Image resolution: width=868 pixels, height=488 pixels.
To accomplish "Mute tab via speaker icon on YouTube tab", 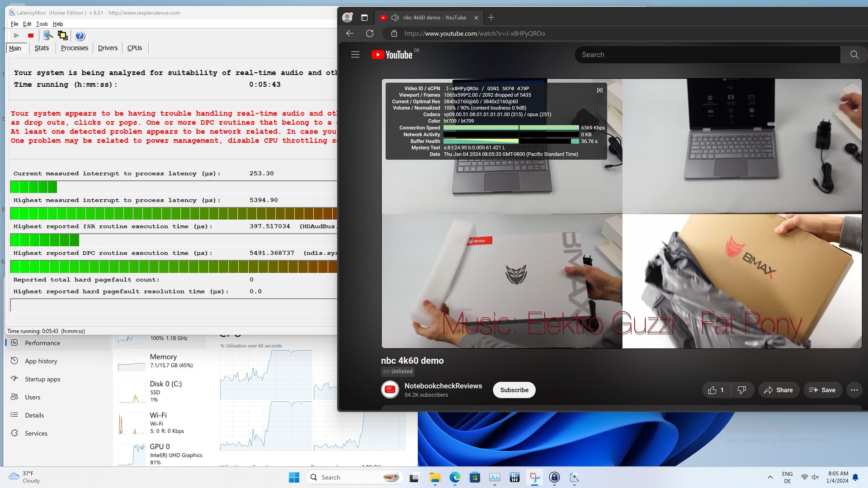I will 395,18.
